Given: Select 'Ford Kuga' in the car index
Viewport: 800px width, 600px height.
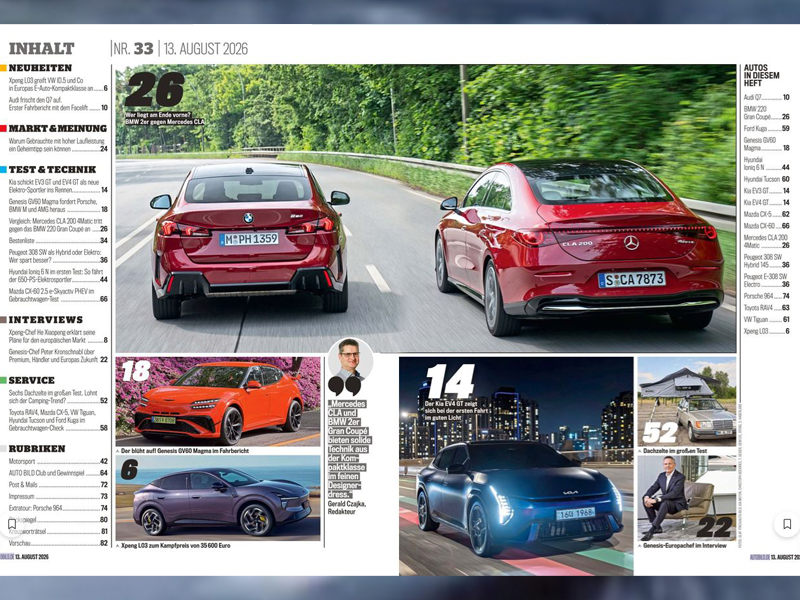Looking at the screenshot, I should [x=766, y=129].
